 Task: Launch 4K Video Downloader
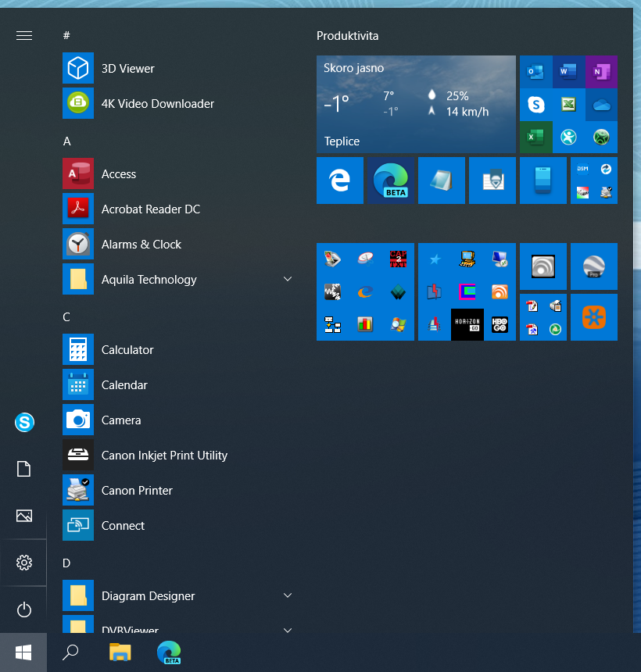click(x=157, y=104)
